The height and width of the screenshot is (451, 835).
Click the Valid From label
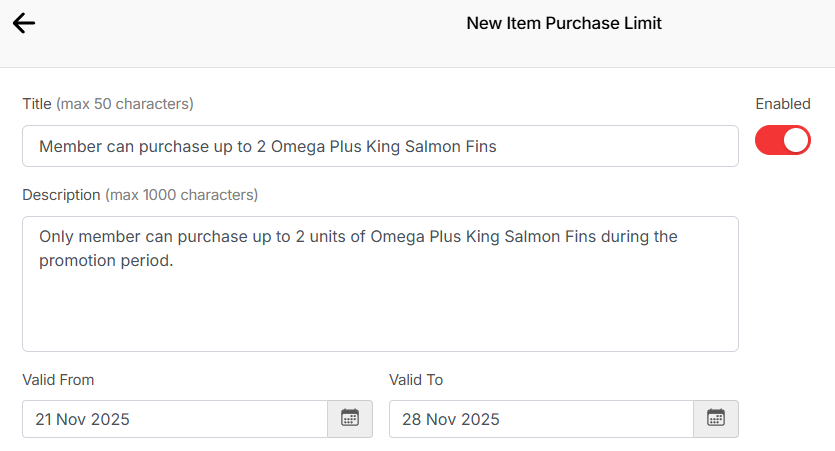(58, 380)
